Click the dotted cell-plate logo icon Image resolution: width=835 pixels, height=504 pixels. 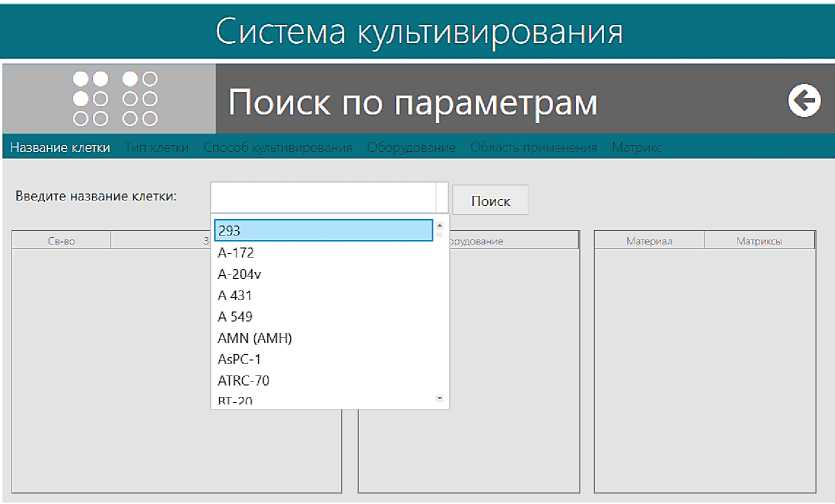coord(115,99)
